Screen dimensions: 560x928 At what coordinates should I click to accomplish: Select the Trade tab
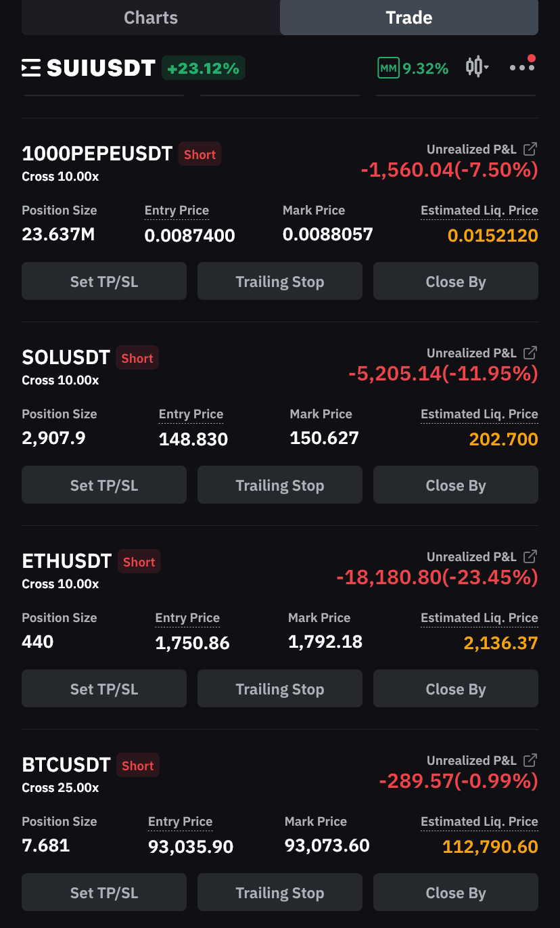click(409, 17)
